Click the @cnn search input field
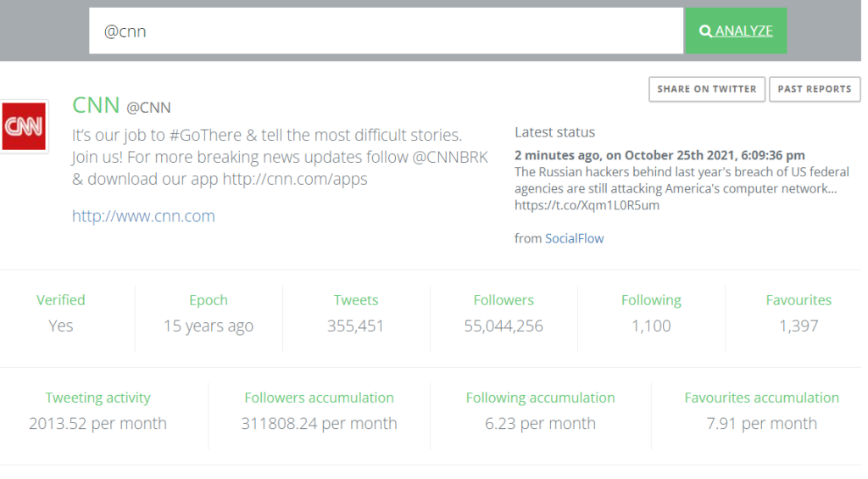 [386, 31]
